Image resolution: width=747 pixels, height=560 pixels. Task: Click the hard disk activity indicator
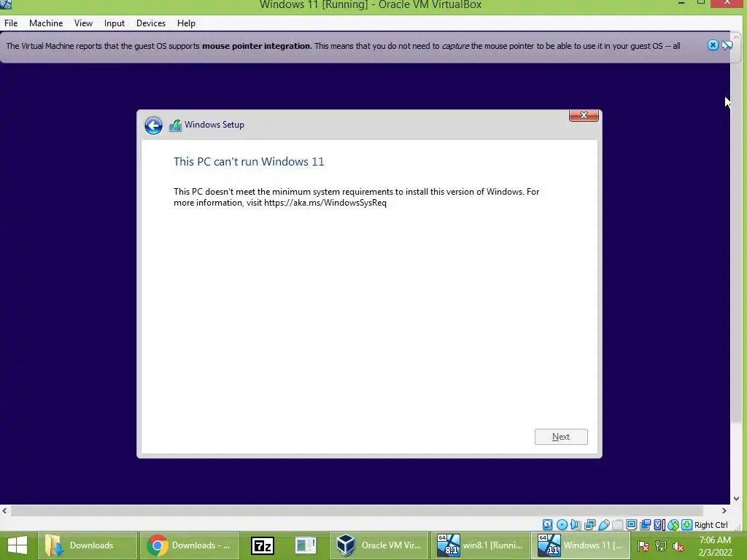click(x=547, y=525)
